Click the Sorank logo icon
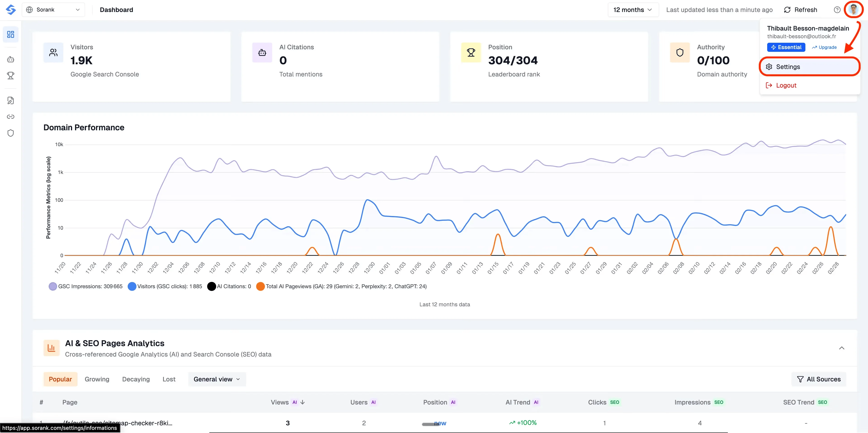868x433 pixels. (x=11, y=10)
